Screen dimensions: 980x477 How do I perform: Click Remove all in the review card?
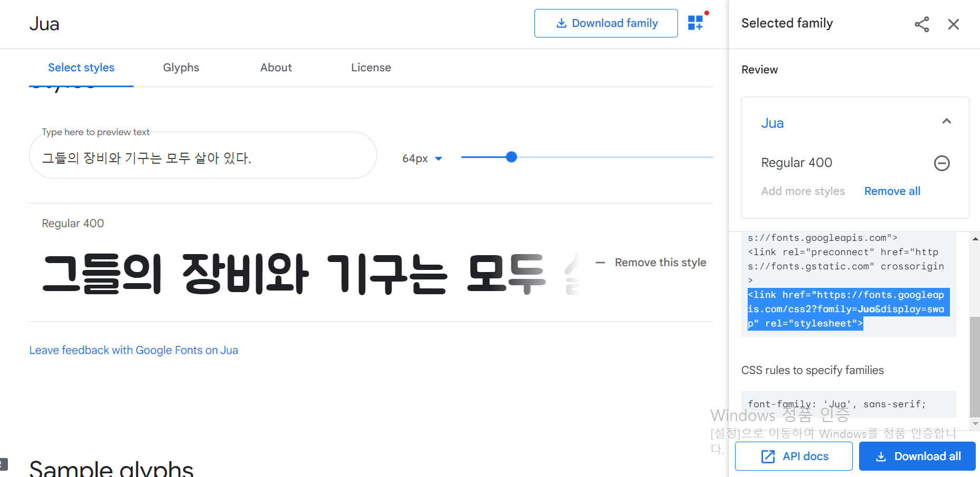tap(892, 191)
